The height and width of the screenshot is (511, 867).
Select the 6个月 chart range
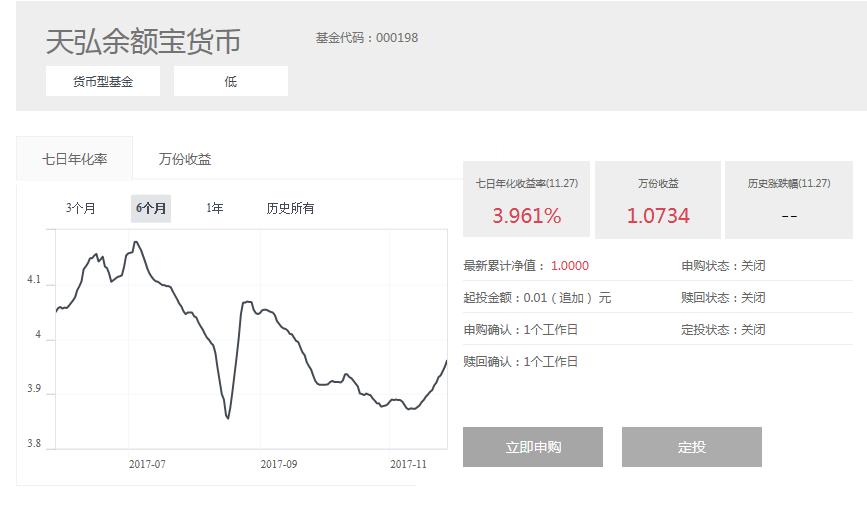(151, 208)
